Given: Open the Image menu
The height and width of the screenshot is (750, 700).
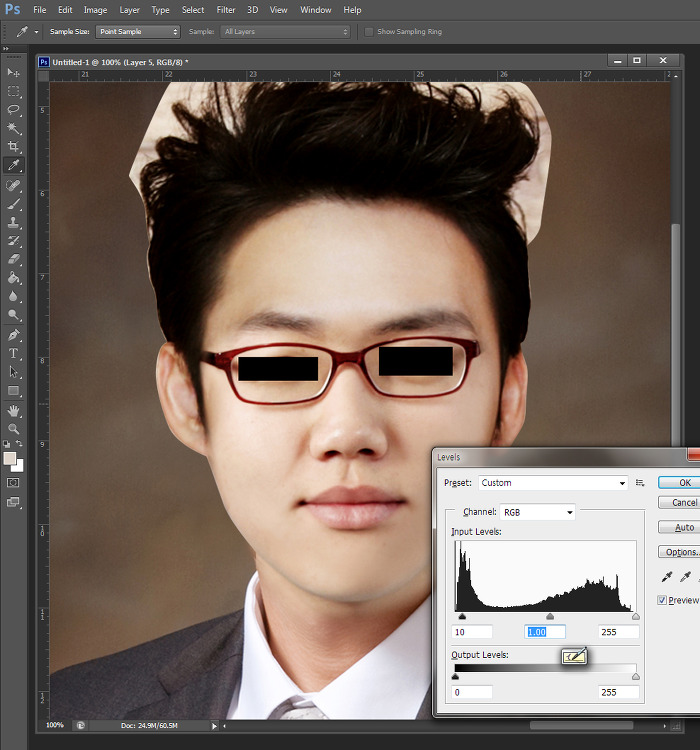Looking at the screenshot, I should point(95,10).
